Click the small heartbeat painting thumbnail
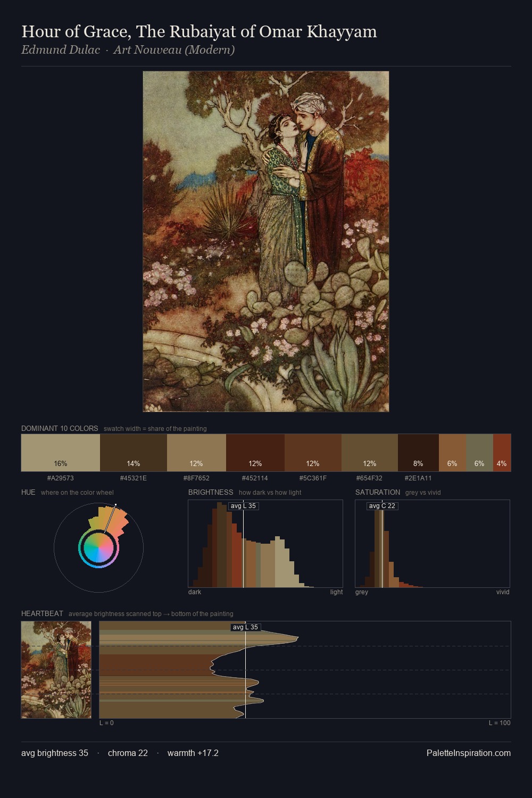Screen dimensions: 532x798 coord(56,670)
